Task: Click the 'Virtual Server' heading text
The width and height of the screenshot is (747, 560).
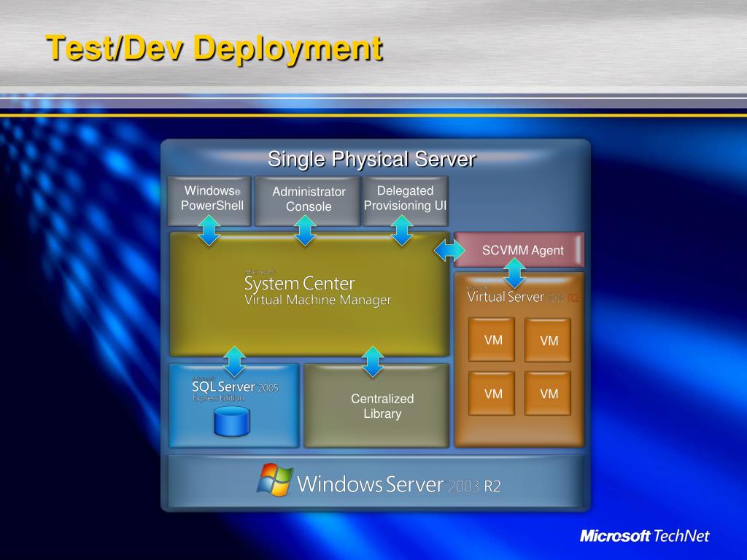Action: [506, 297]
